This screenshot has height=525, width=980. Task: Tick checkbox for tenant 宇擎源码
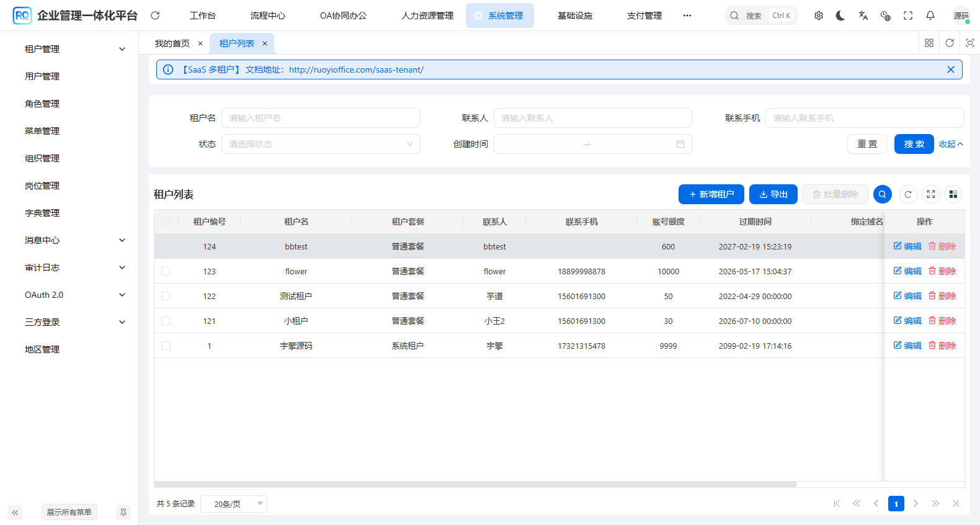tap(166, 346)
